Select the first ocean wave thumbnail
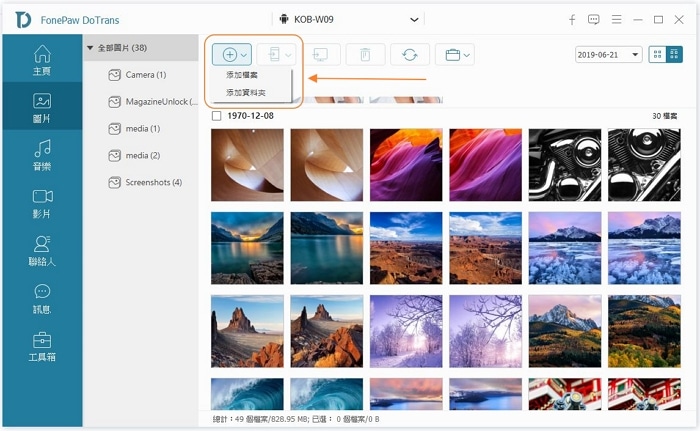Image resolution: width=700 pixels, height=431 pixels. pos(247,394)
